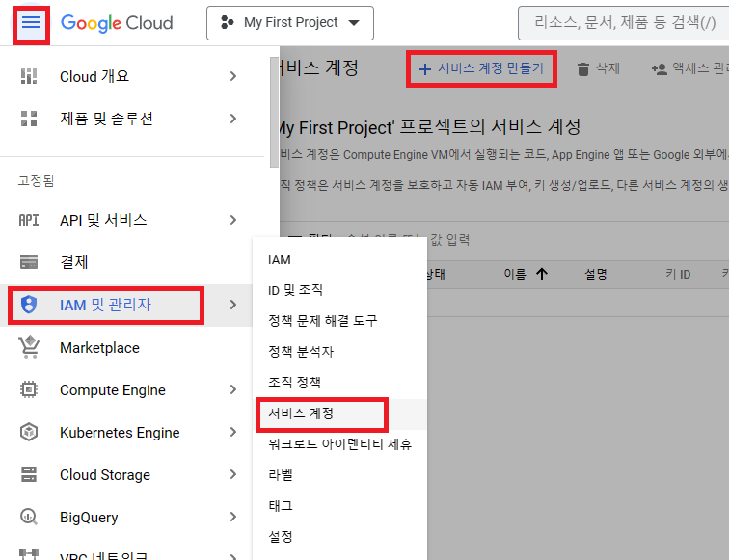Click the Cloud overview icon
The width and height of the screenshot is (729, 560).
[29, 76]
